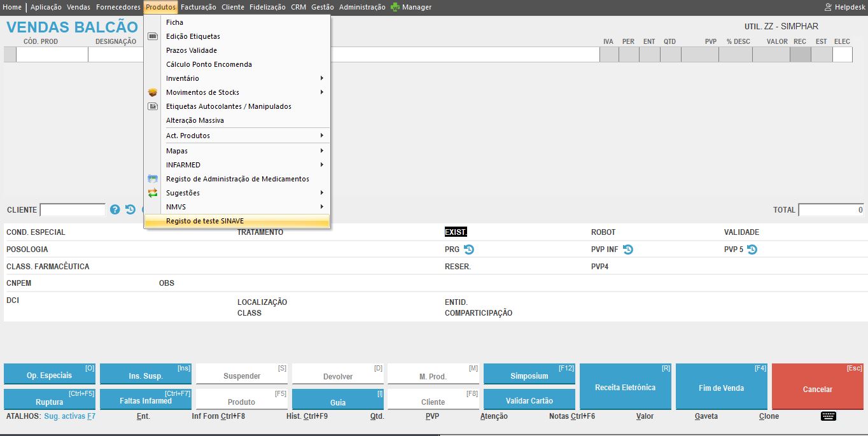
Task: Click the history icon next to PVP 5
Action: pos(752,250)
